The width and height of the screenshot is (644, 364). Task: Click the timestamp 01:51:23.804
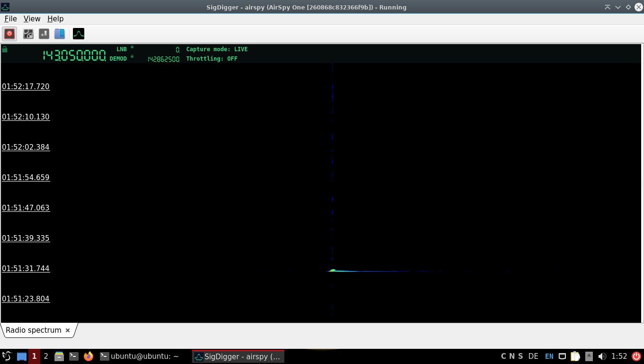(x=26, y=299)
